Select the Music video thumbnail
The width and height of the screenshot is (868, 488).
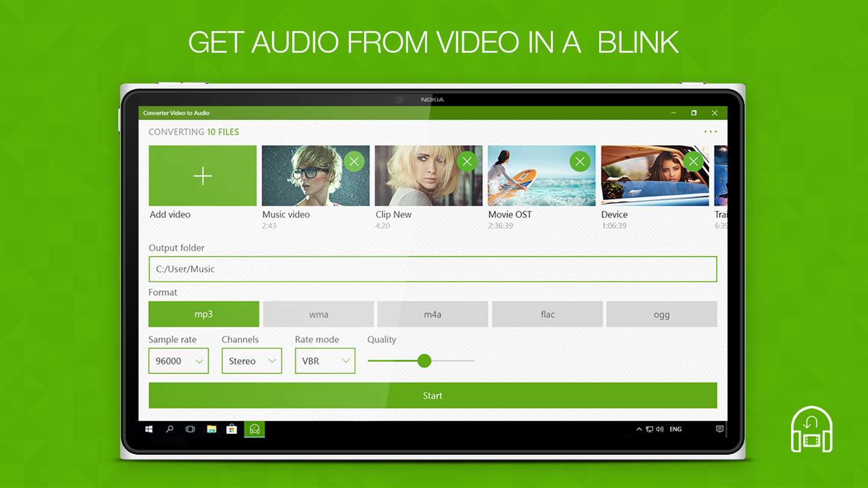[x=316, y=176]
